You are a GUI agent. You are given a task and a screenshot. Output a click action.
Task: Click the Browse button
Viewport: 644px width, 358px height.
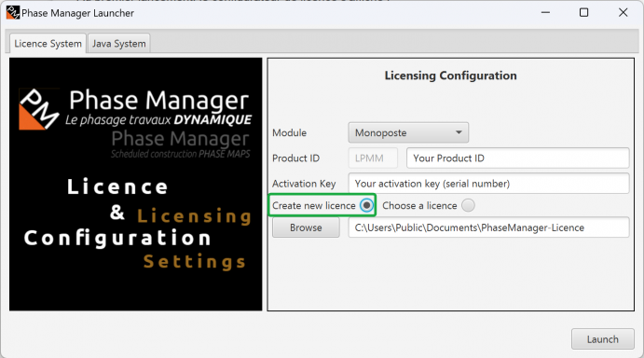pos(306,227)
